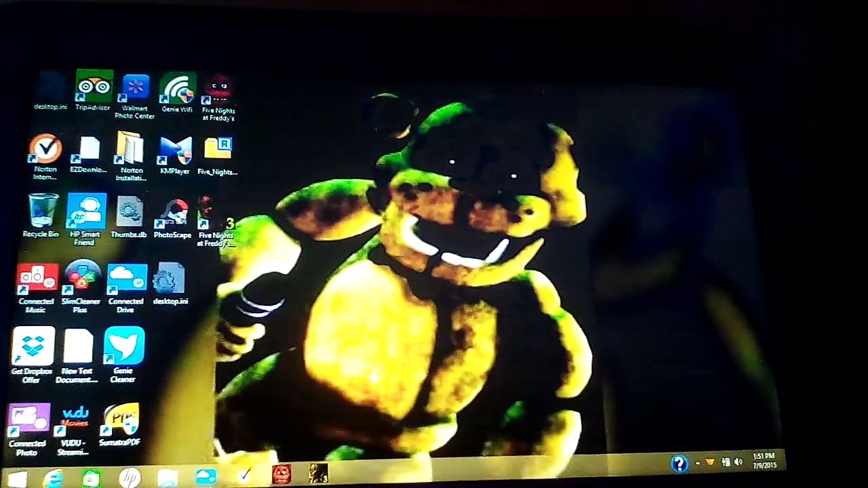The image size is (868, 488).
Task: Click the blue question mark help icon
Action: click(679, 464)
